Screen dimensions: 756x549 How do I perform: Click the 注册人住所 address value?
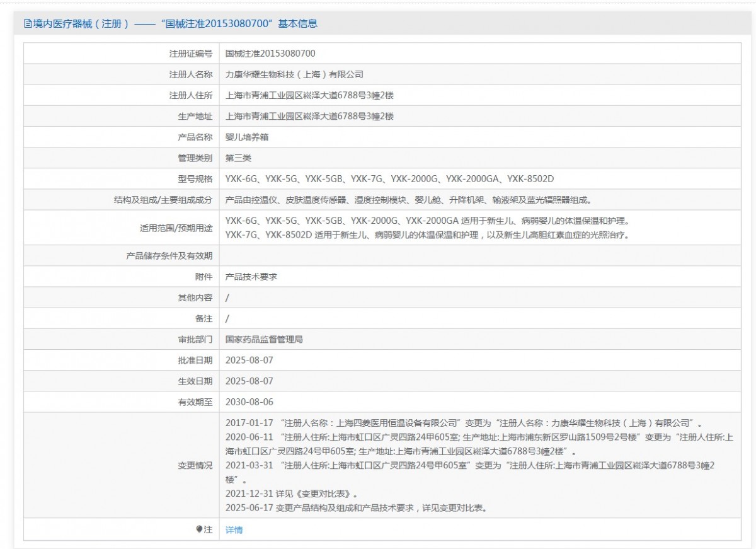point(309,95)
